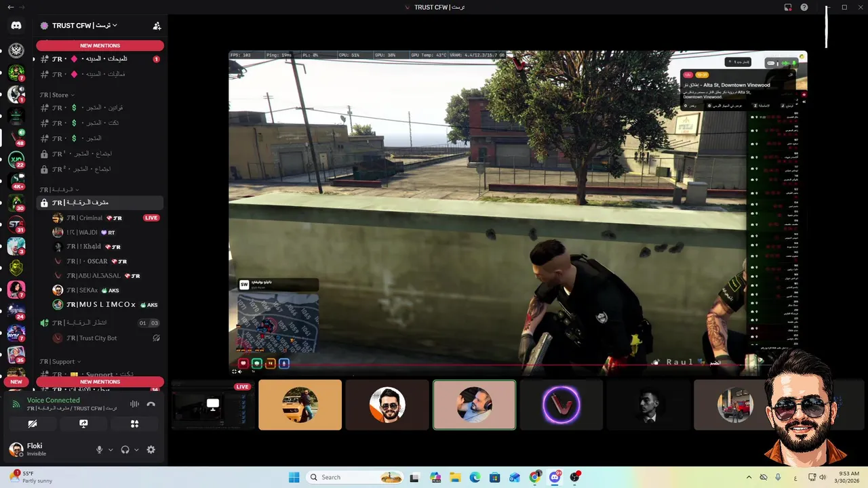868x488 pixels.
Task: Turn on camera in the voice panel
Action: (x=32, y=424)
